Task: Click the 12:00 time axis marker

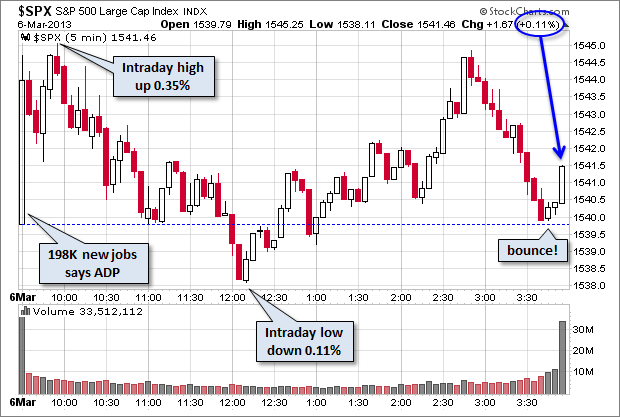Action: [232, 297]
